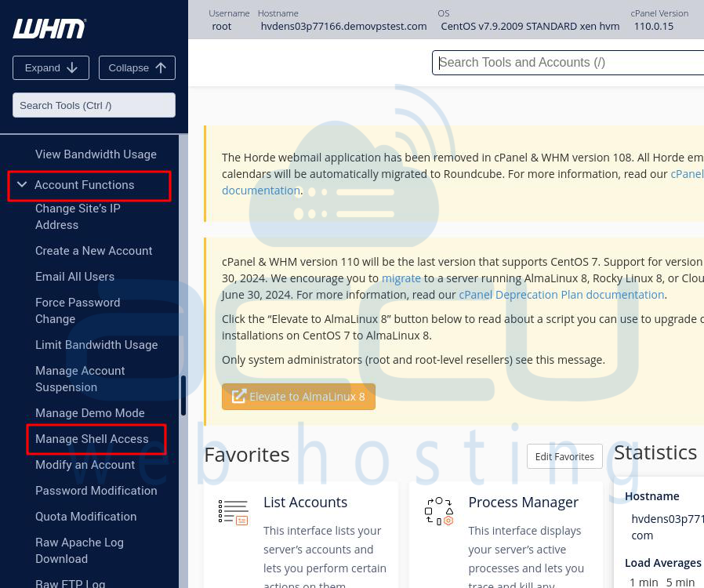
Task: Click the Statistics heading
Action: (x=655, y=453)
